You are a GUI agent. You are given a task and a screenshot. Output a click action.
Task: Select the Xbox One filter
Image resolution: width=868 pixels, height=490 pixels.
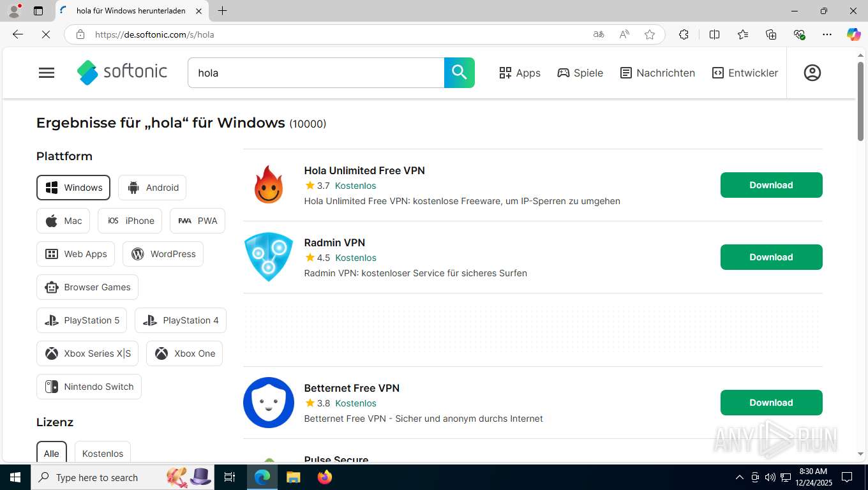coord(184,353)
